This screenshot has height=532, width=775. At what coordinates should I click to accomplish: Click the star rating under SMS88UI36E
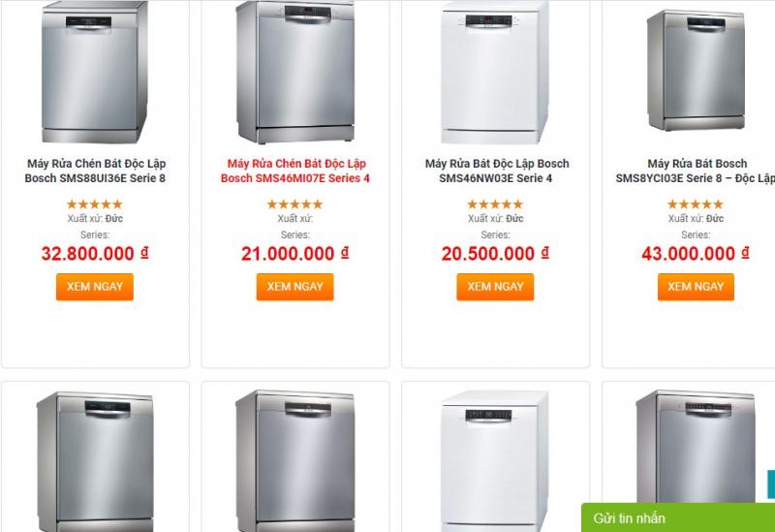pyautogui.click(x=95, y=204)
